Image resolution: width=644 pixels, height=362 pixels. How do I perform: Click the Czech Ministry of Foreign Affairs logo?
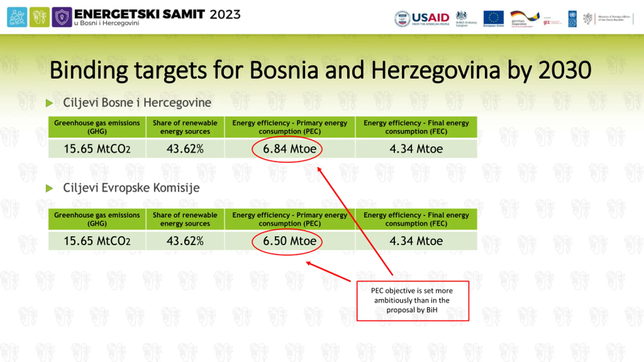(x=608, y=19)
